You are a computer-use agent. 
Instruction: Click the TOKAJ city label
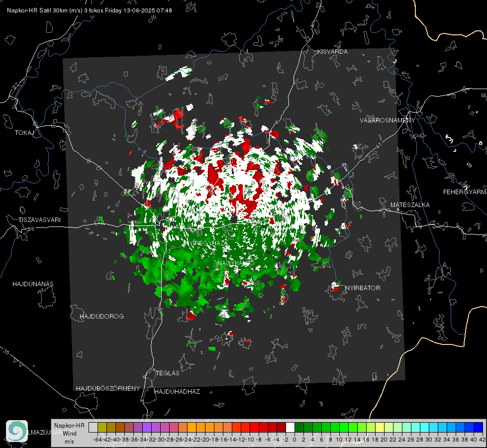tap(24, 133)
